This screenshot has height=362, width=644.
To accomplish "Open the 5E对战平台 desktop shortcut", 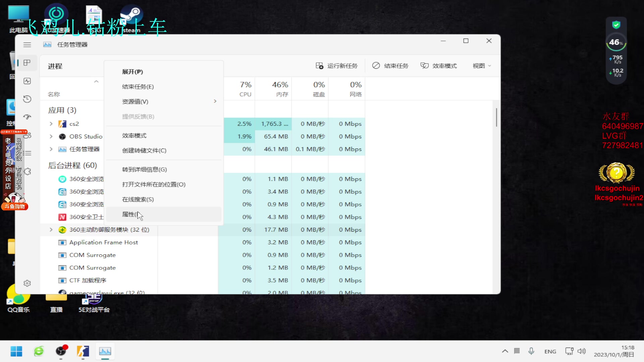I will point(94,303).
